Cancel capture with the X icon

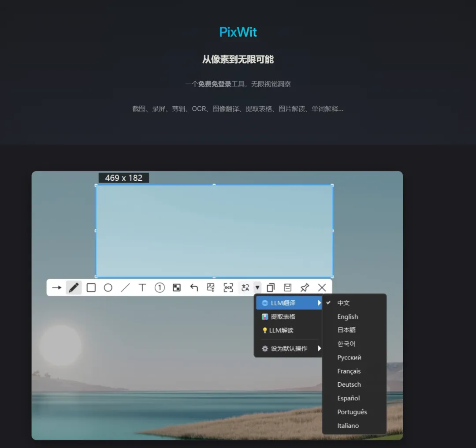point(322,287)
